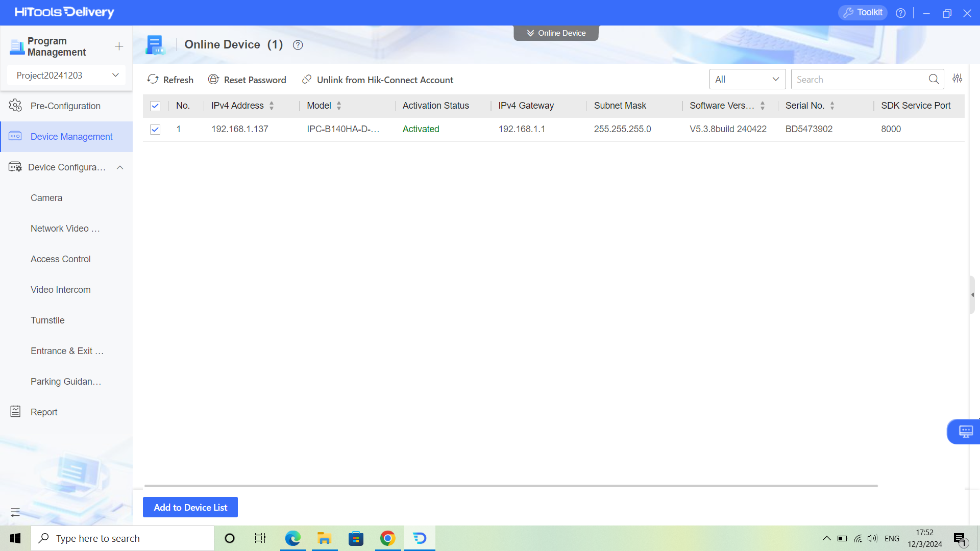The width and height of the screenshot is (980, 551).
Task: Click the Pre-Configuration gear icon in sidebar
Action: 15,106
